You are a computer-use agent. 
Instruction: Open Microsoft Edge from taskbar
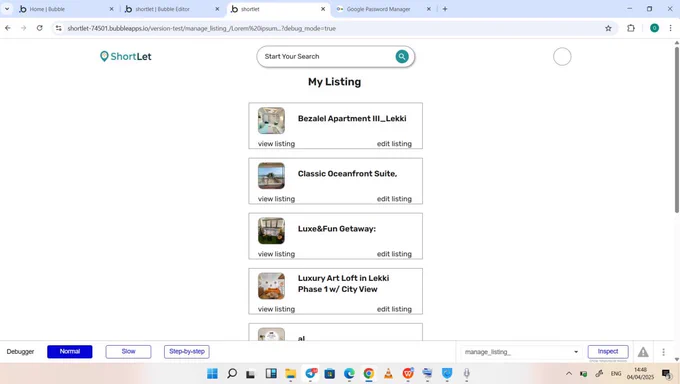tap(349, 373)
